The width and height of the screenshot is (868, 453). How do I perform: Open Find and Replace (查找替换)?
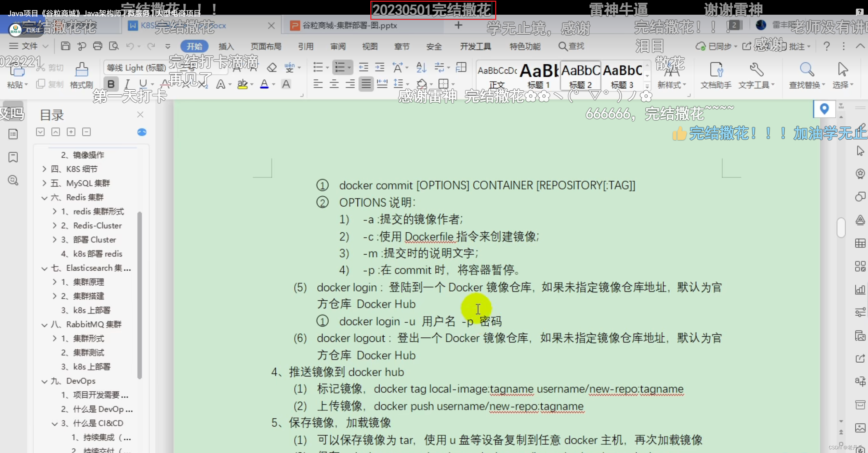pos(807,76)
